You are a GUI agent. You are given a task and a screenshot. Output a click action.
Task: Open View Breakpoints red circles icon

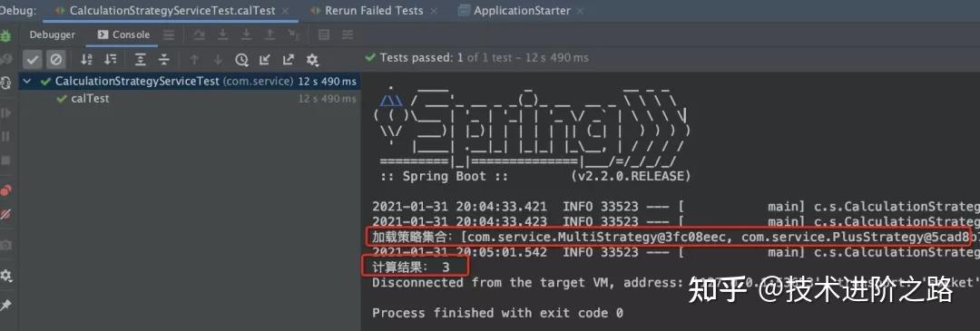pyautogui.click(x=6, y=190)
